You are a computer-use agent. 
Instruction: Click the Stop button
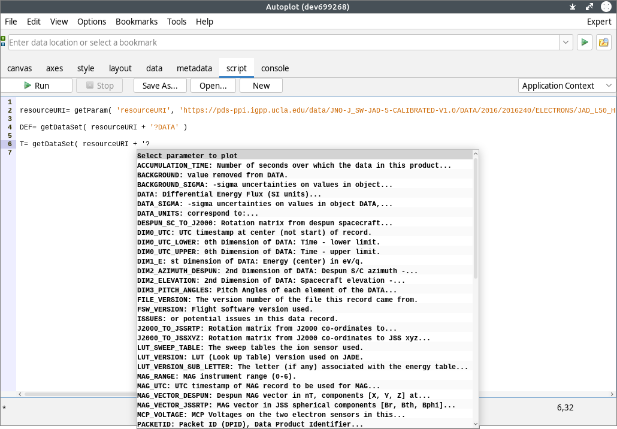pos(100,85)
